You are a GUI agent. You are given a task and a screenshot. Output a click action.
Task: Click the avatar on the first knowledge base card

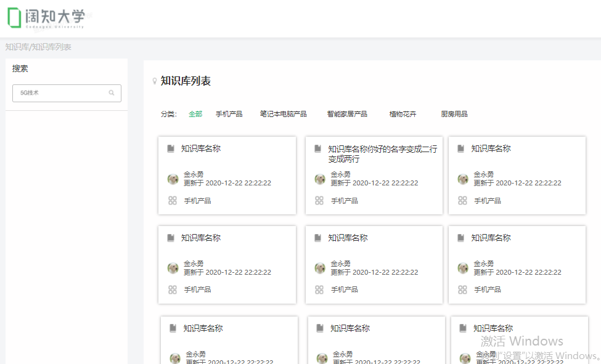tap(173, 179)
